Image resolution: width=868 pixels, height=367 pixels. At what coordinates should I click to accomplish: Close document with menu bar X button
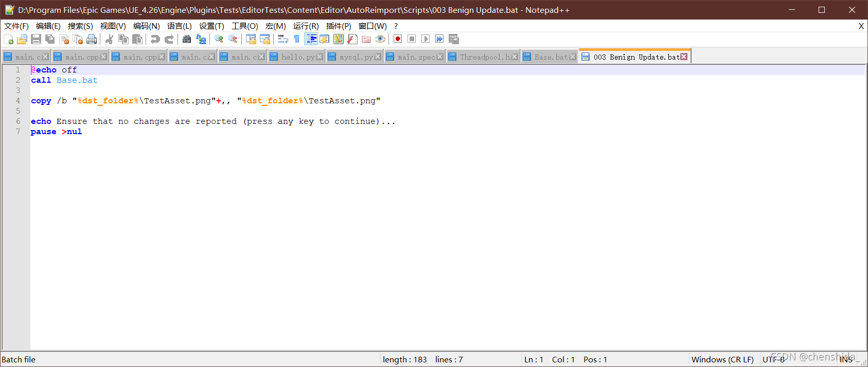click(x=861, y=26)
